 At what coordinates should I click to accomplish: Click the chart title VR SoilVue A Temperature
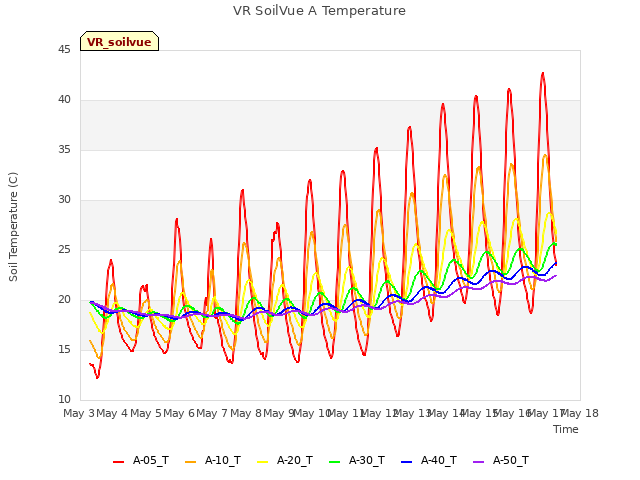click(x=320, y=11)
